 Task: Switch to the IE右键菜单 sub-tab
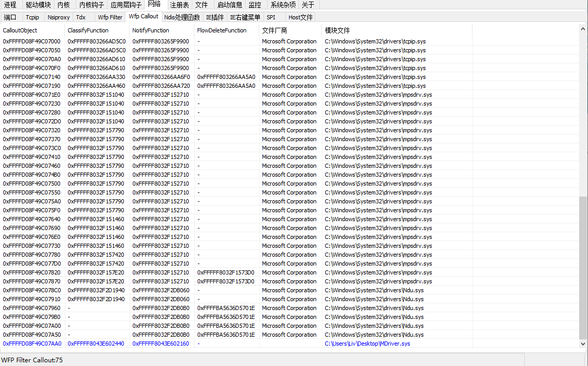(x=245, y=17)
